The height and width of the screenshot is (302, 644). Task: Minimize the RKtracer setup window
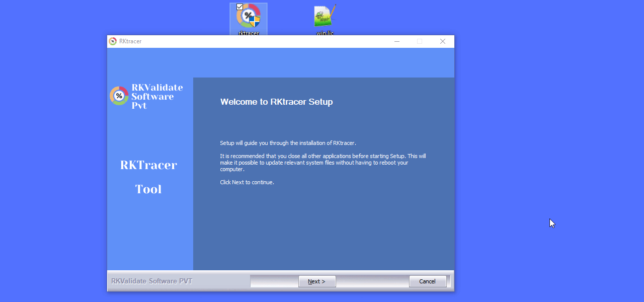pyautogui.click(x=397, y=41)
